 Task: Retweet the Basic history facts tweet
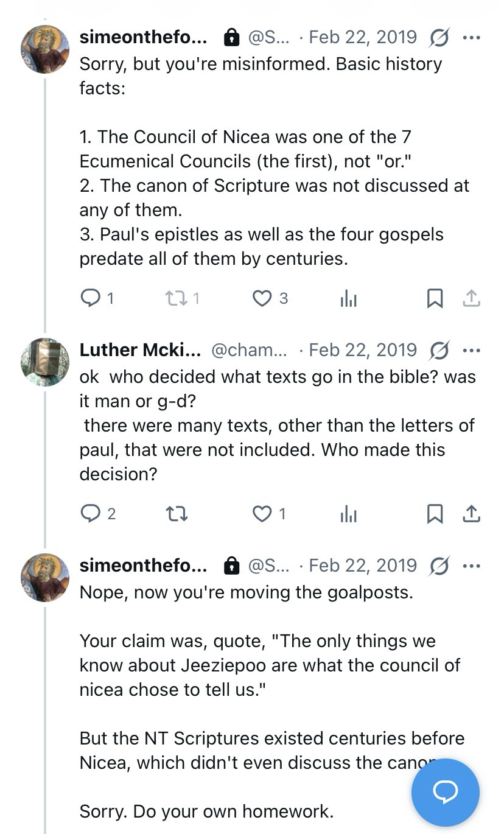176,298
